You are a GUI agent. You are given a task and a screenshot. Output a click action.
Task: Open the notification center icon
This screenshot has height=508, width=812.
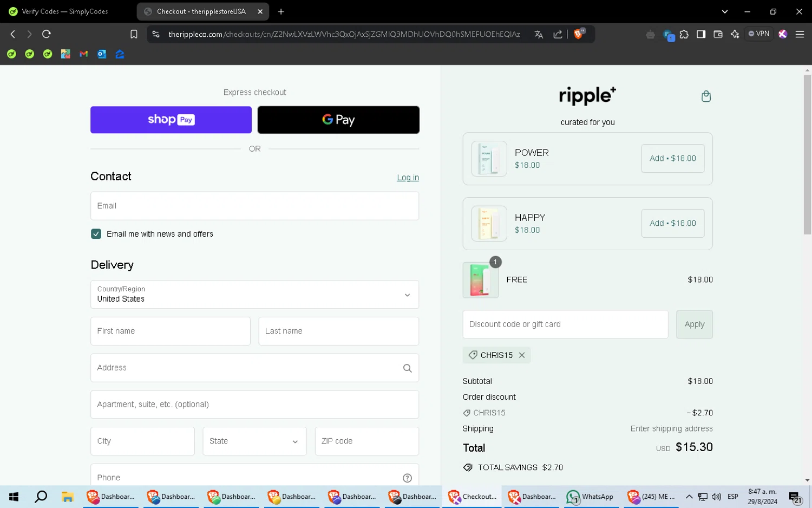click(795, 497)
